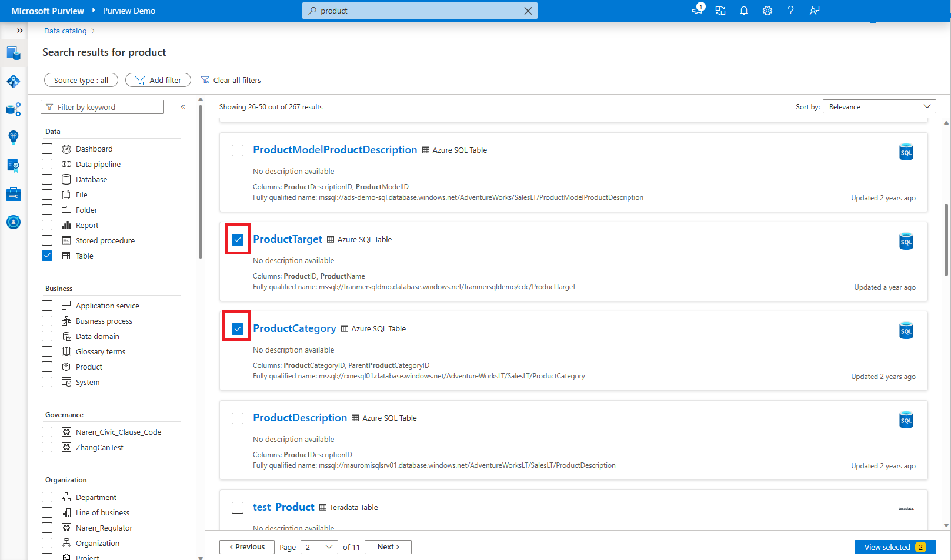Enable the Data domain filter checkbox
The image size is (951, 560).
47,336
